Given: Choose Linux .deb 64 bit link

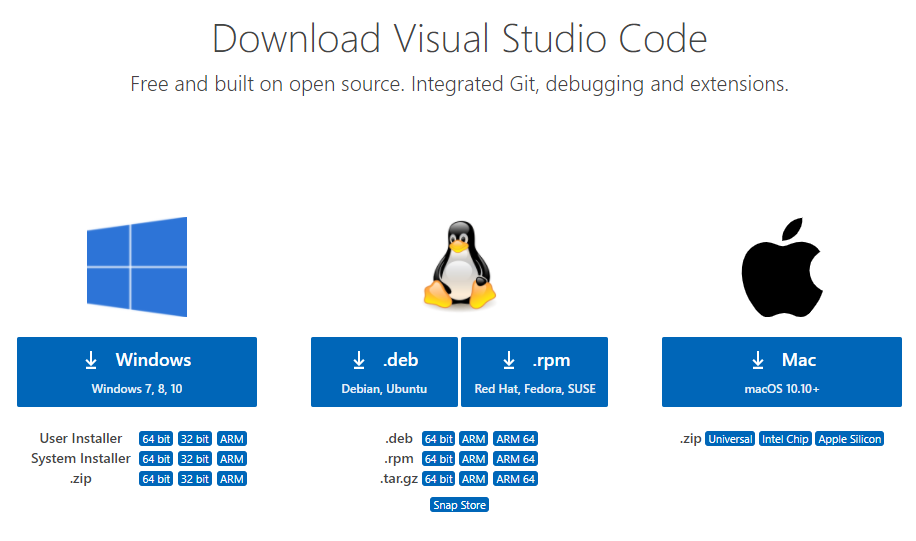Looking at the screenshot, I should tap(438, 439).
